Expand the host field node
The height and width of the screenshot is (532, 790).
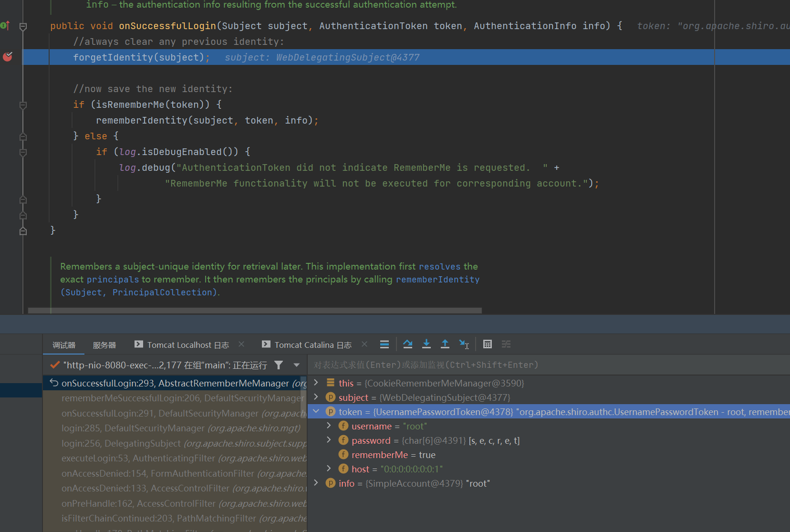click(x=329, y=469)
